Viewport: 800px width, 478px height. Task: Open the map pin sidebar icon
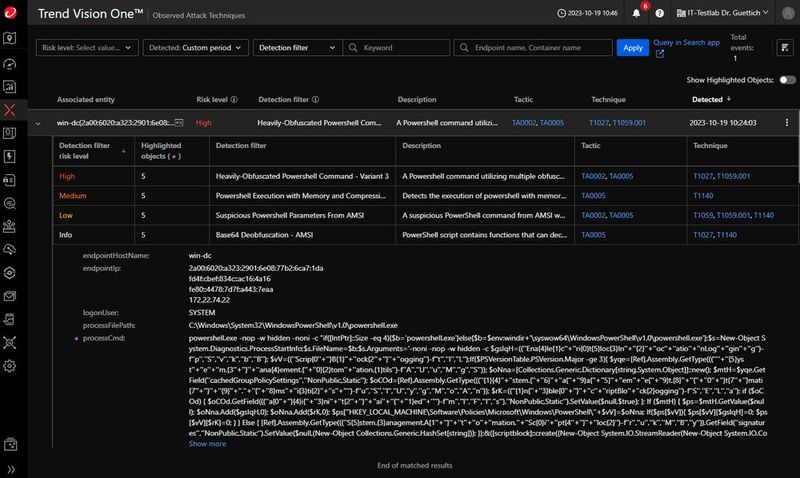coord(10,38)
